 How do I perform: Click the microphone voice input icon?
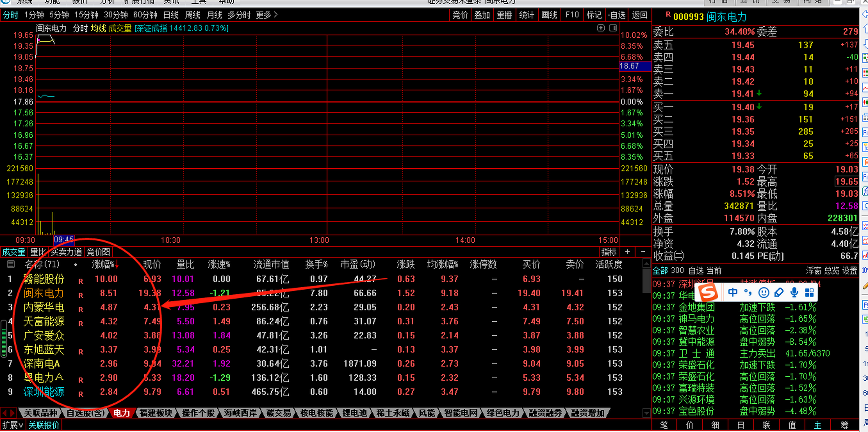[x=794, y=292]
